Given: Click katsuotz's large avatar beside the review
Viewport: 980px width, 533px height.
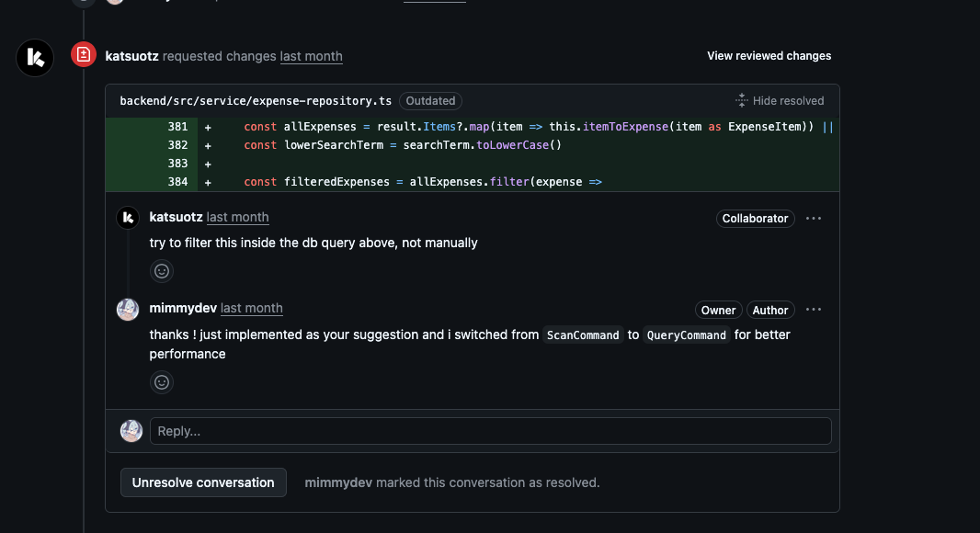Looking at the screenshot, I should point(35,58).
